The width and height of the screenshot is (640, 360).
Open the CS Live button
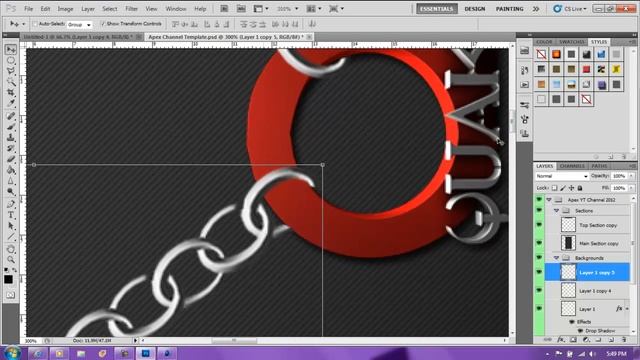[x=571, y=9]
